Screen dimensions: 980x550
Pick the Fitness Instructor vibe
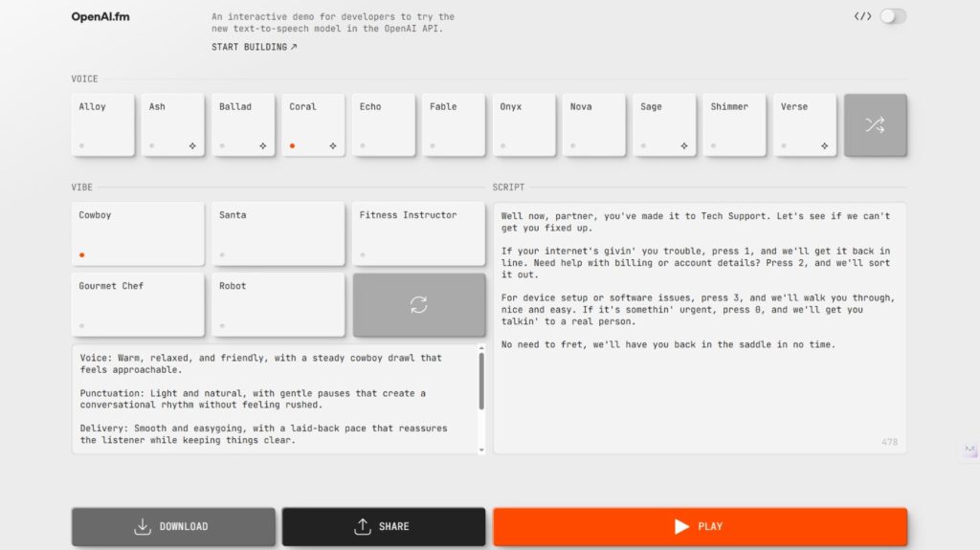click(x=418, y=233)
